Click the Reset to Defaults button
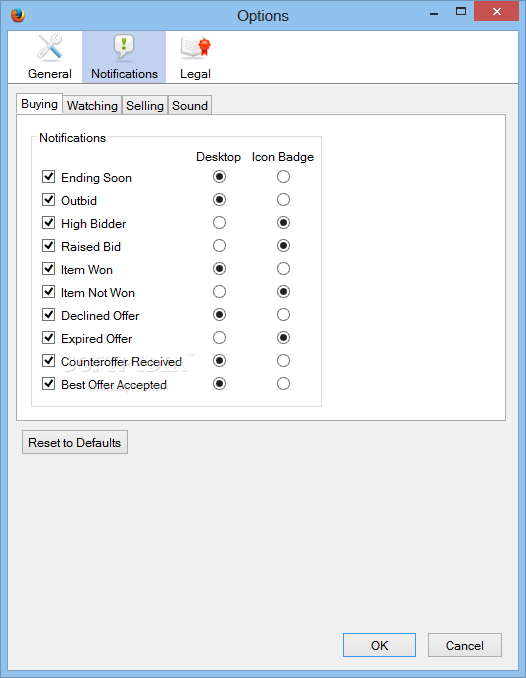The width and height of the screenshot is (526, 678). tap(75, 442)
